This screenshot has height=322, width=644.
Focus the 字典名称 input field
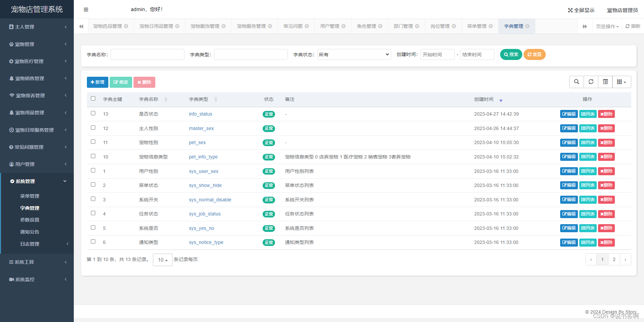click(x=148, y=55)
